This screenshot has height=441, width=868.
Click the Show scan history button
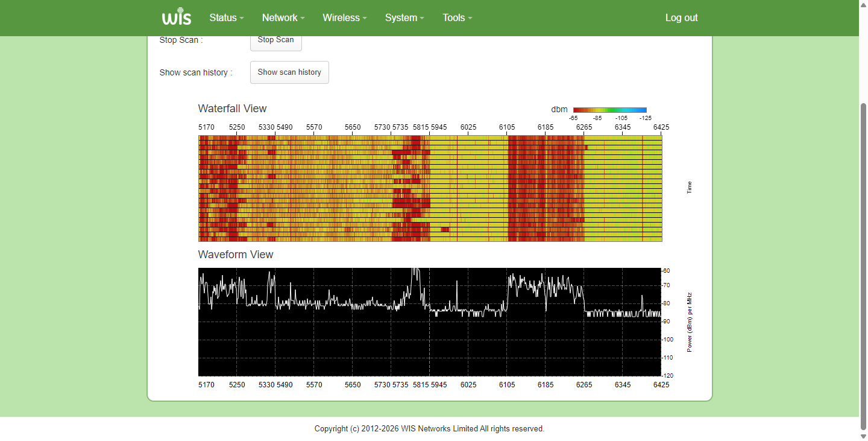coord(289,72)
